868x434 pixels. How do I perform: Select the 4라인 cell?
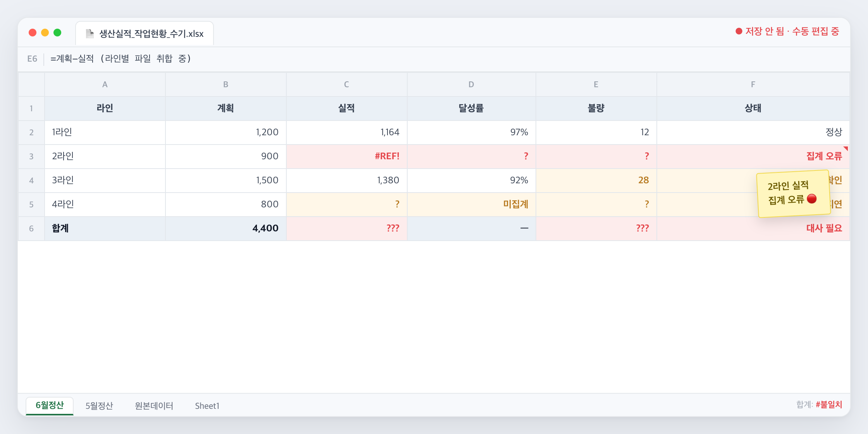(105, 205)
